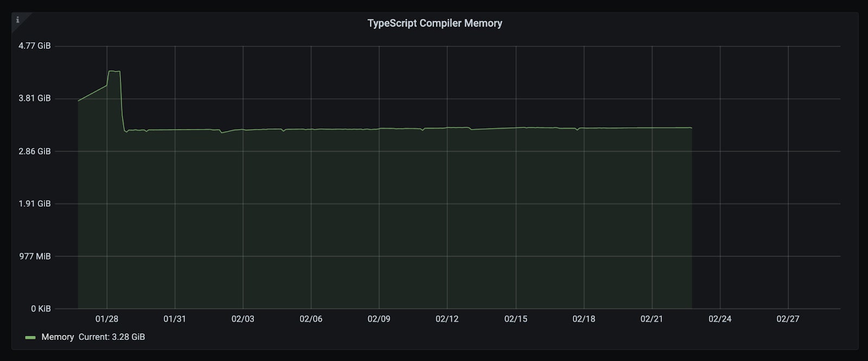The height and width of the screenshot is (361, 868).
Task: Toggle the Memory series in legend
Action: [x=58, y=337]
